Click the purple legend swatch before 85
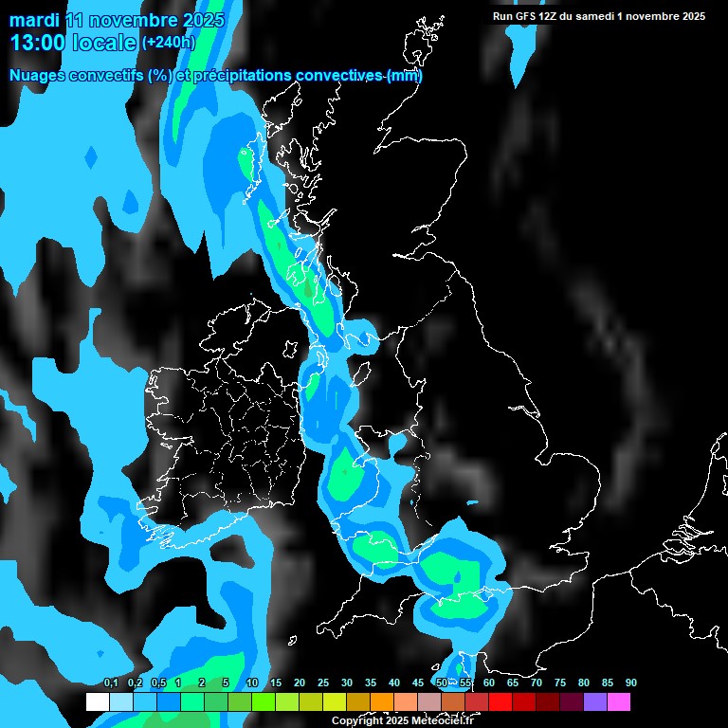The width and height of the screenshot is (728, 728). tap(595, 701)
